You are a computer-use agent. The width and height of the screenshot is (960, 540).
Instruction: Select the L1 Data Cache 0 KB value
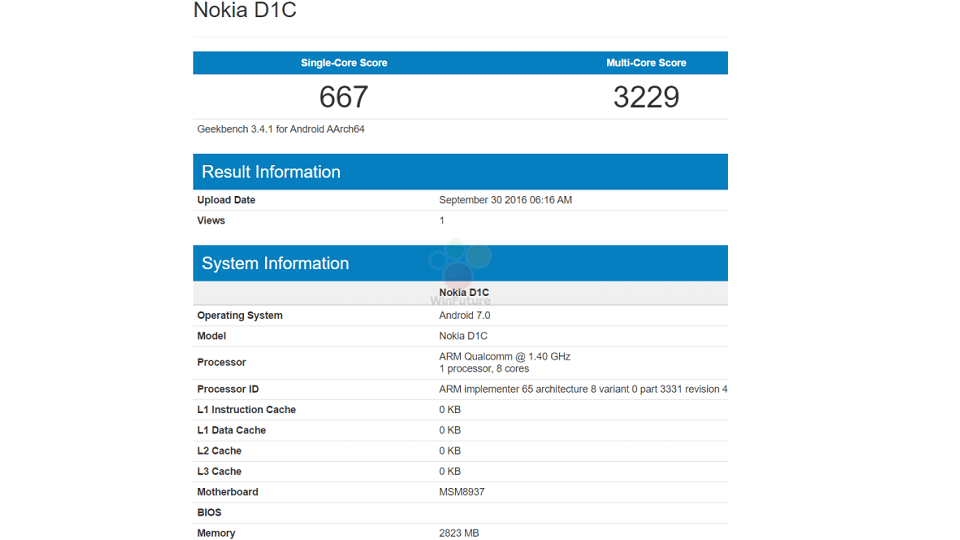click(450, 430)
